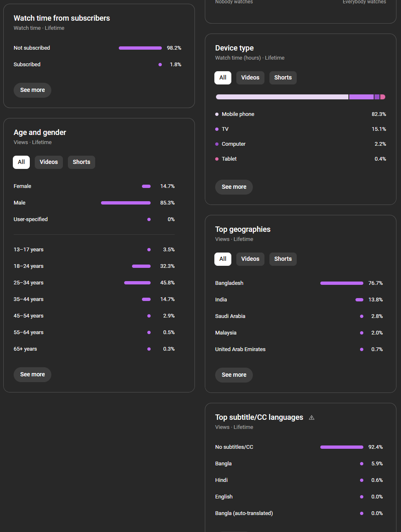Viewport: 401px width, 532px height.
Task: Click the pink Tablet segment of the device bar
Action: (383, 97)
